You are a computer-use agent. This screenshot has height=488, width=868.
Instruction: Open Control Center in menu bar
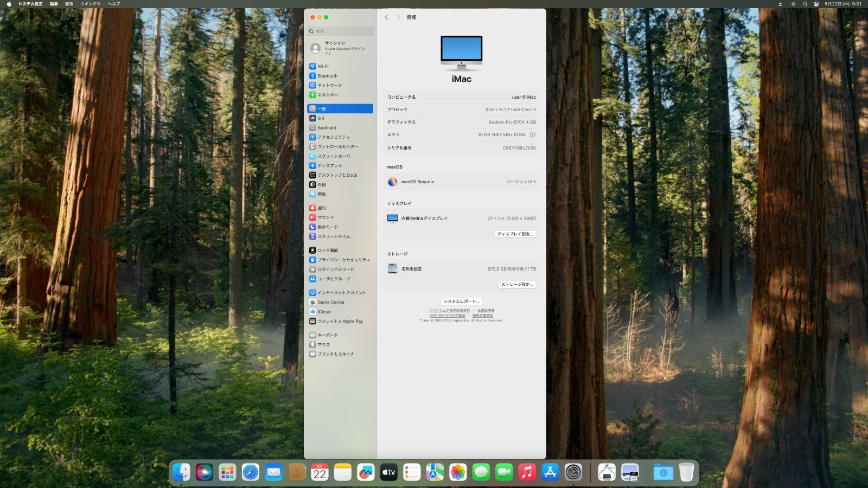[x=816, y=4]
